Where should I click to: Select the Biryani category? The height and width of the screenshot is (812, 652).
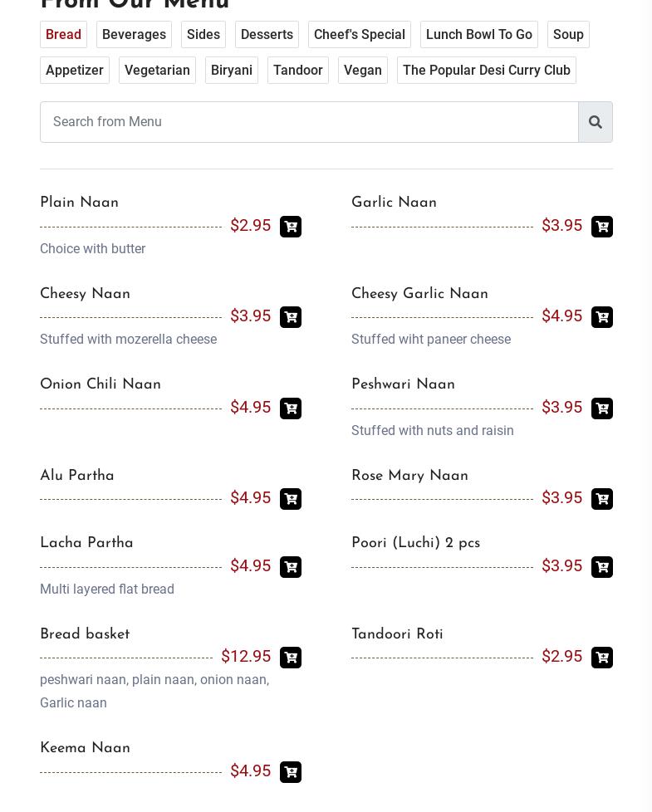coord(232,71)
